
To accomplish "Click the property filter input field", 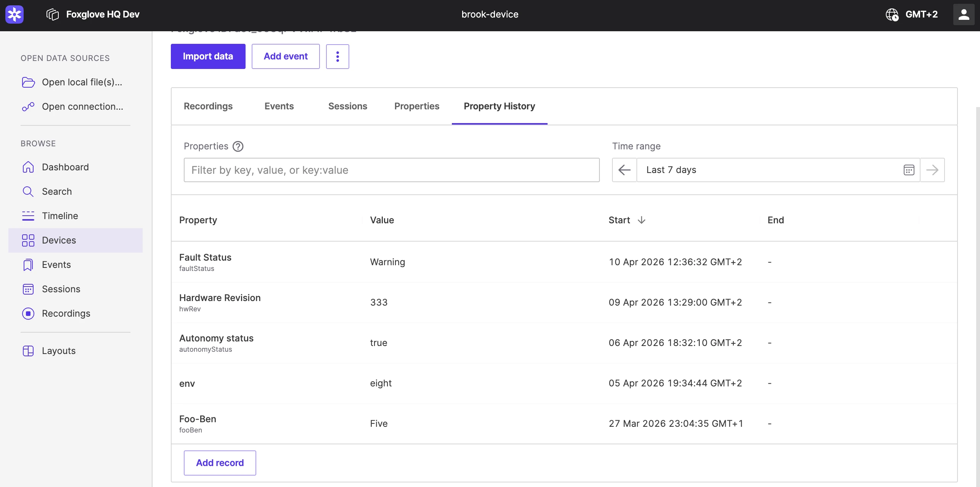I will (391, 170).
